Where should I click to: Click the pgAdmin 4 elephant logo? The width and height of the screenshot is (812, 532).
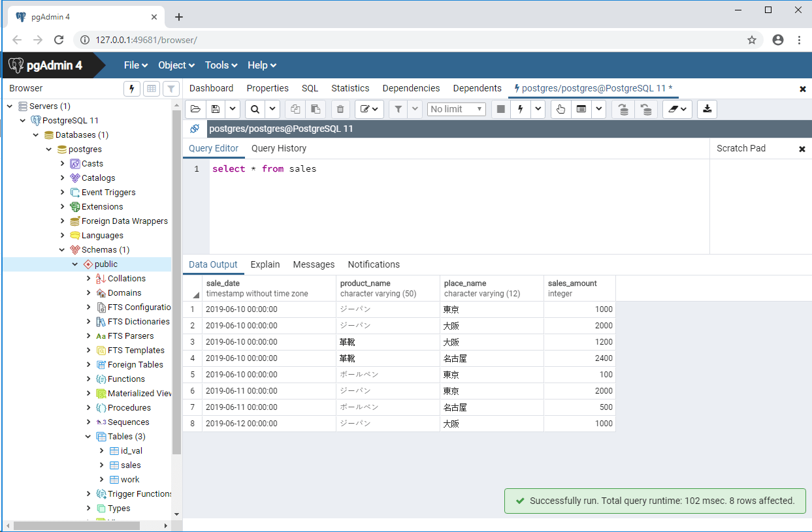[x=16, y=65]
